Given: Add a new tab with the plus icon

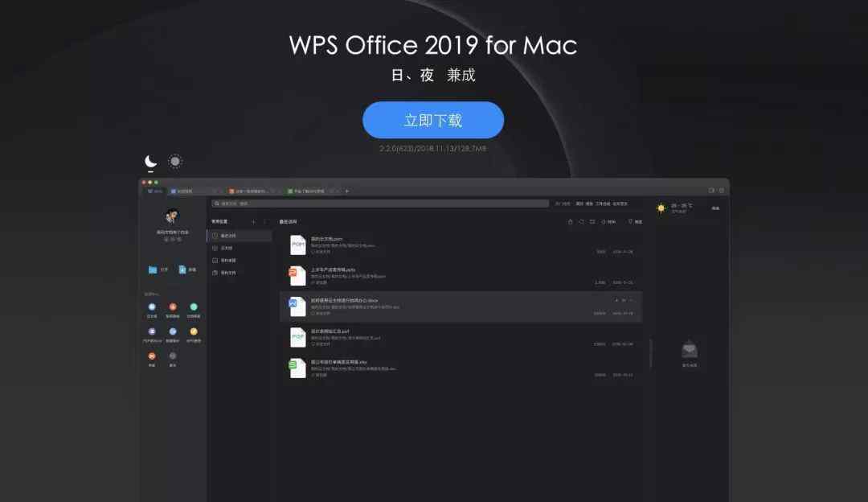Looking at the screenshot, I should click(x=347, y=191).
